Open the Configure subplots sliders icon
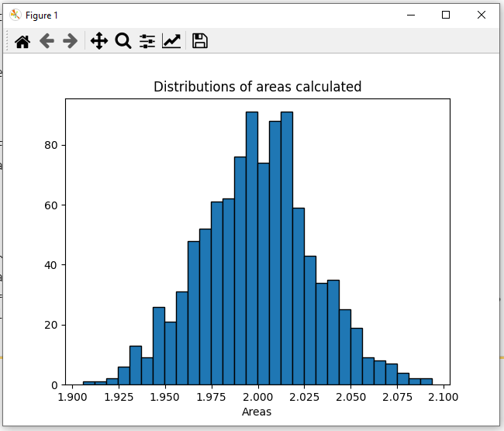 (x=147, y=41)
